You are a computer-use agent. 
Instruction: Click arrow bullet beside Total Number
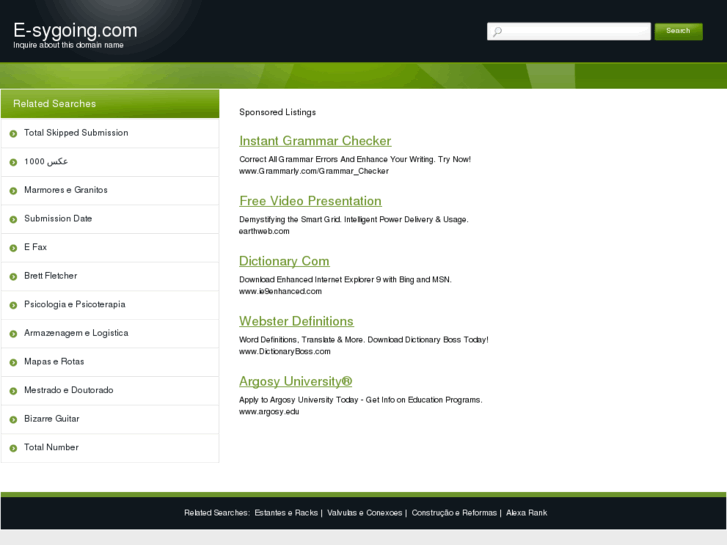coord(13,448)
